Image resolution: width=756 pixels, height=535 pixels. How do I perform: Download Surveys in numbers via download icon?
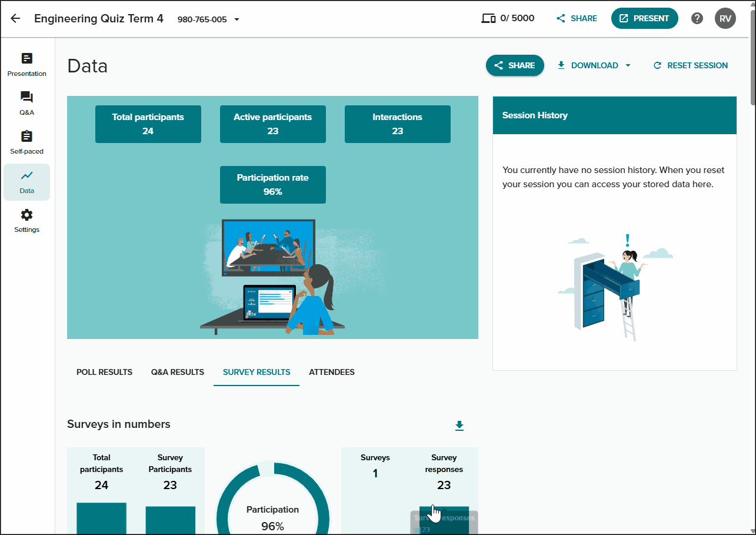[x=459, y=426]
